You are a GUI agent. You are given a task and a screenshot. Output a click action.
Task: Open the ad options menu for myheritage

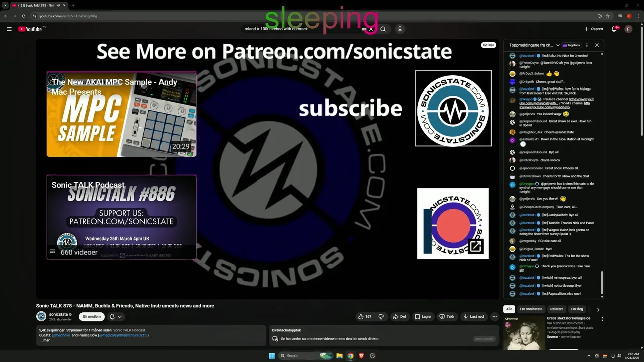[602, 319]
